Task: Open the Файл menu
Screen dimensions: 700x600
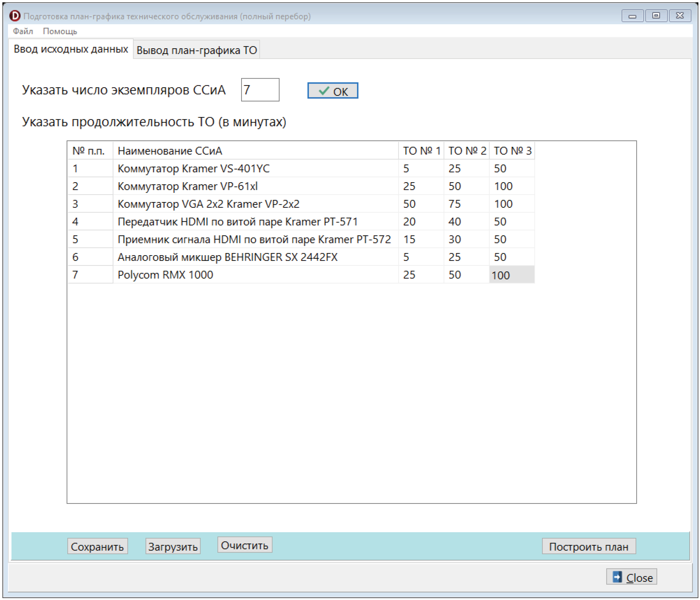Action: tap(23, 31)
